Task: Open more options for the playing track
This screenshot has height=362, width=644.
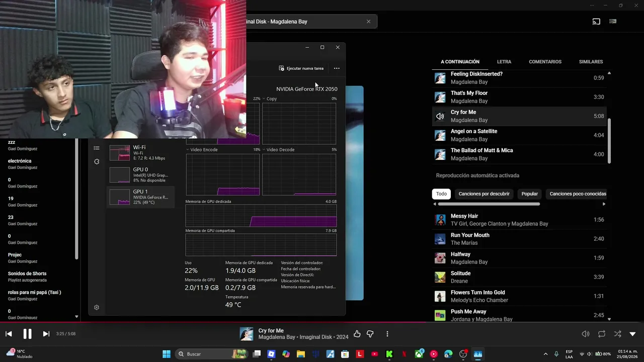Action: click(x=387, y=334)
